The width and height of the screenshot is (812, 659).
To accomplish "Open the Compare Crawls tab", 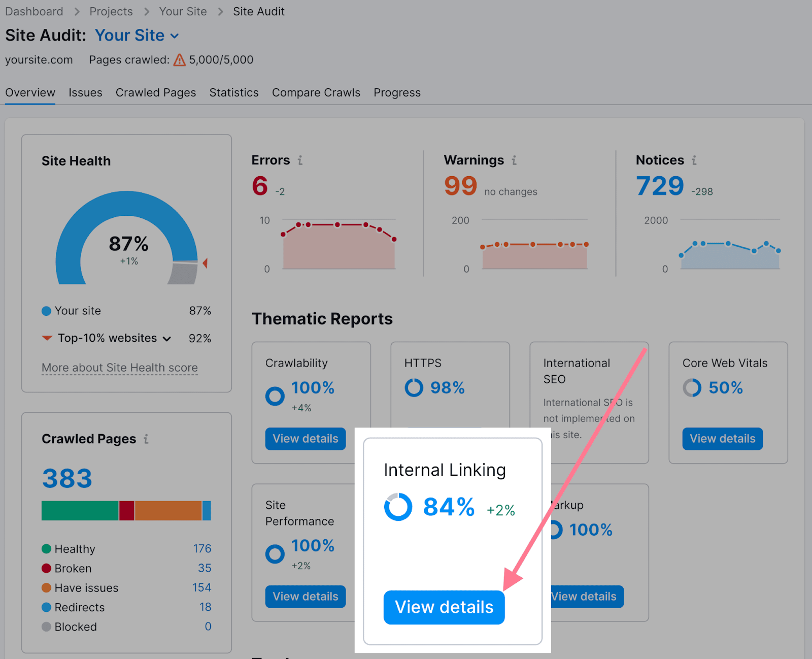I will point(316,92).
